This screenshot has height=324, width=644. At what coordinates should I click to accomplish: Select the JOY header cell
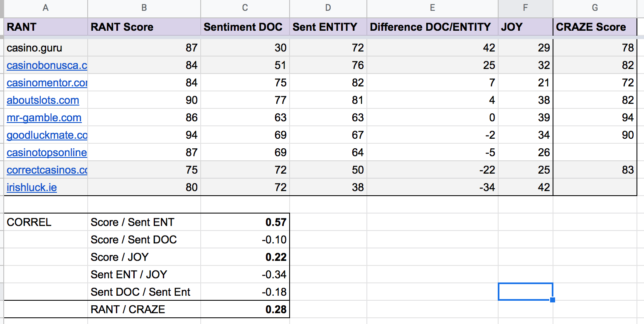click(x=526, y=27)
